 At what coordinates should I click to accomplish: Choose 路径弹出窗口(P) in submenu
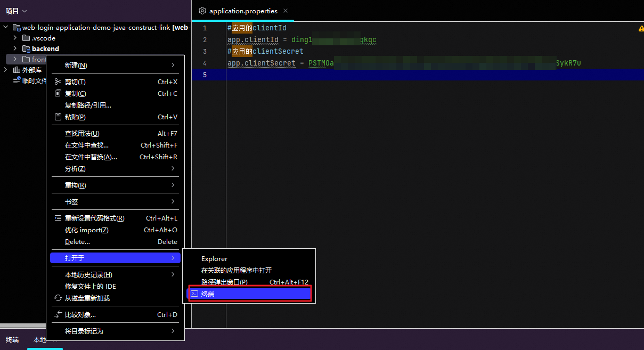pyautogui.click(x=249, y=282)
